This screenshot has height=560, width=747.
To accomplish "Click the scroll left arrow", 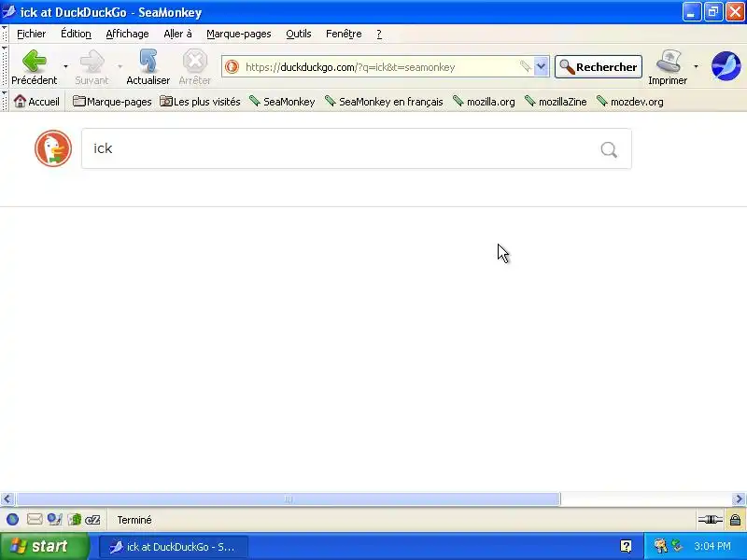I will (7, 499).
